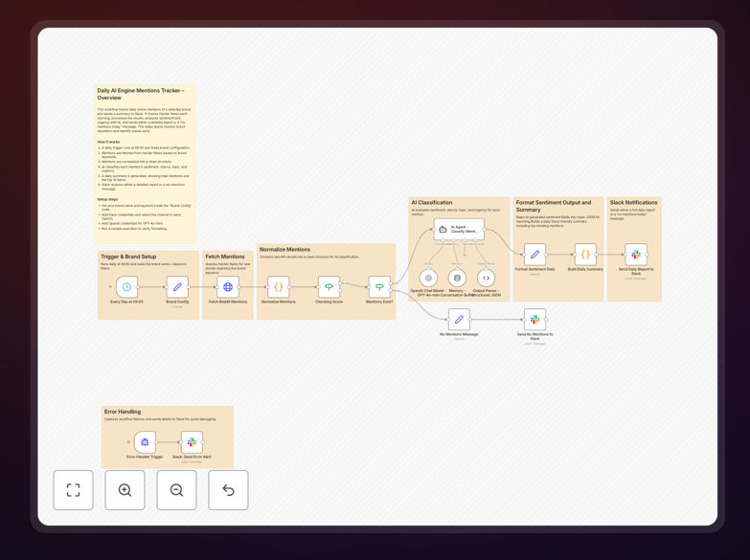Click the How it works heading
Viewport: 750px width, 560px height.
tap(108, 142)
